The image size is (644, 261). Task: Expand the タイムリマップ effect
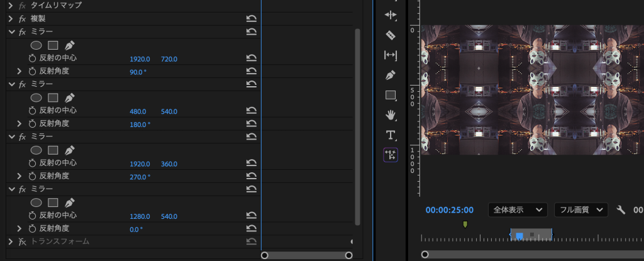[11, 5]
